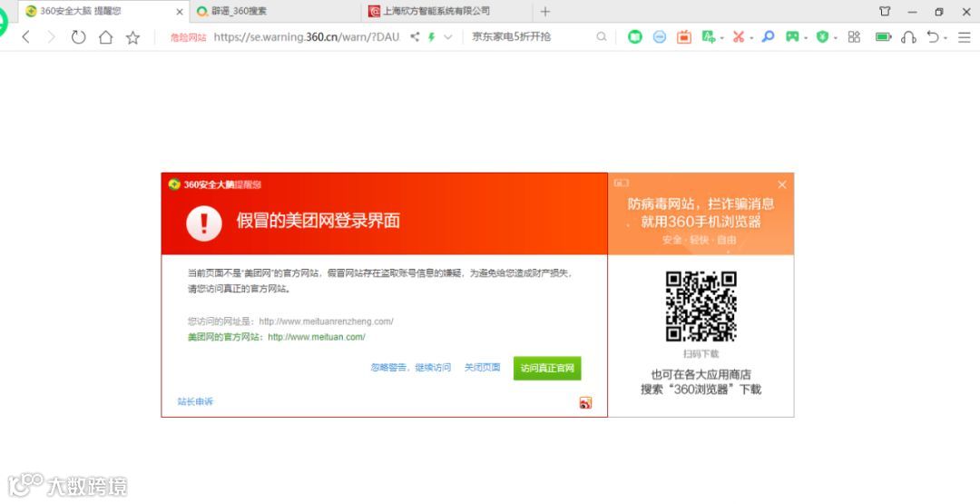Screen dimensions: 980x504
Task: Switch to the 上海欣方智能系统有限公司 tab
Action: click(x=446, y=11)
